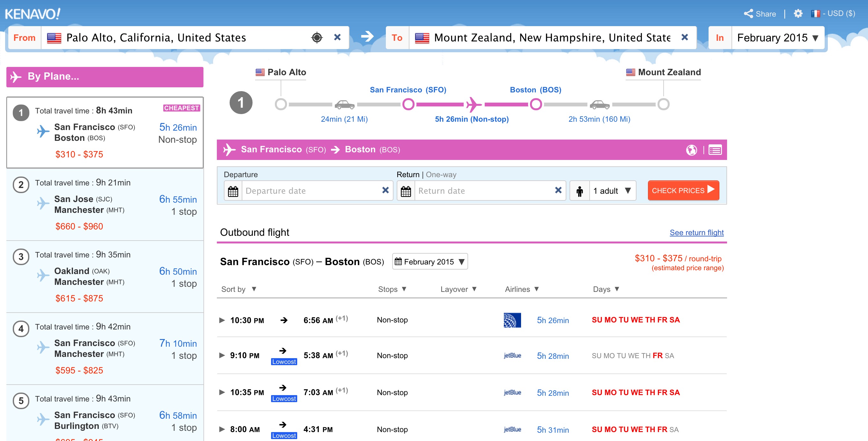
Task: Select route option 3 Oakland to Manchester
Action: tap(105, 277)
